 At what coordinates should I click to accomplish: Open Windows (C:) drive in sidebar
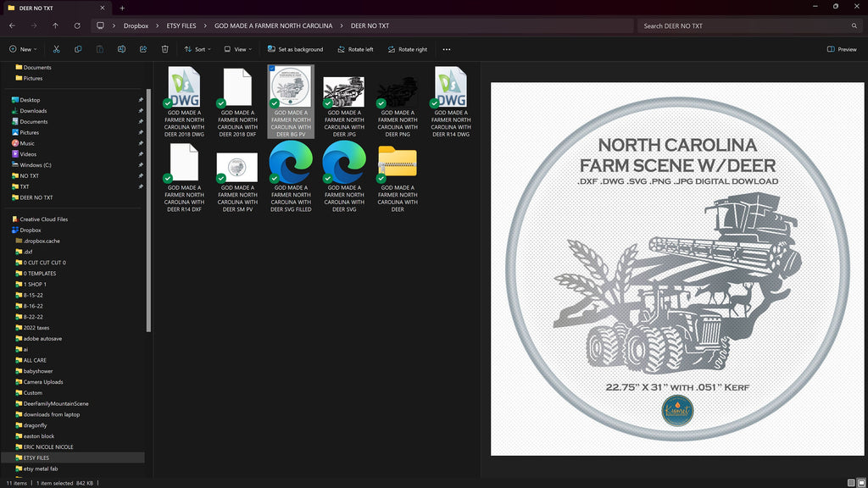click(x=36, y=165)
